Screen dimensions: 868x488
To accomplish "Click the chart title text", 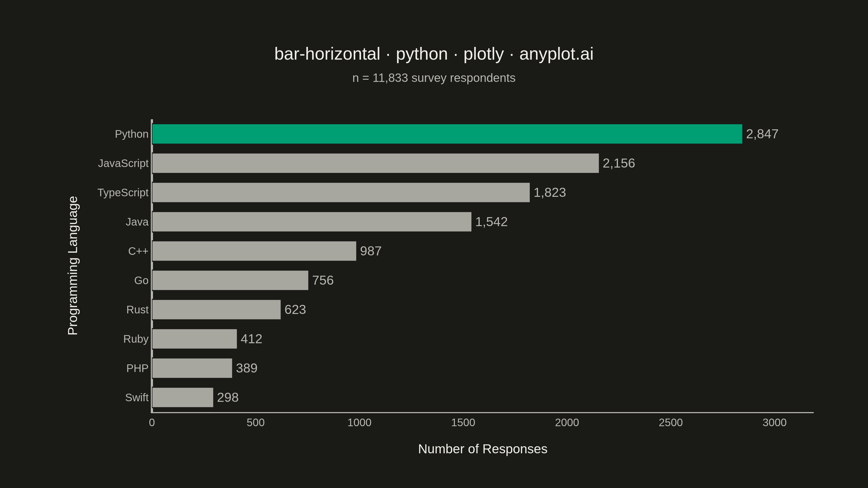I will (434, 54).
